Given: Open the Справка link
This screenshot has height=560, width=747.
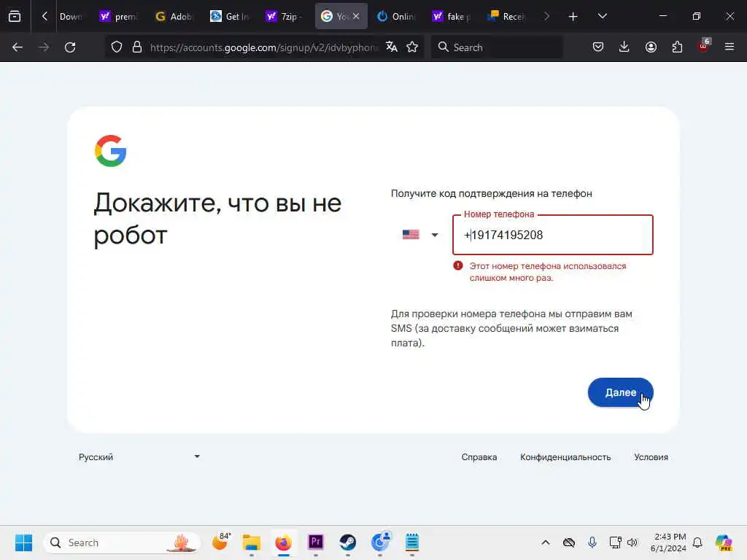Looking at the screenshot, I should 479,457.
